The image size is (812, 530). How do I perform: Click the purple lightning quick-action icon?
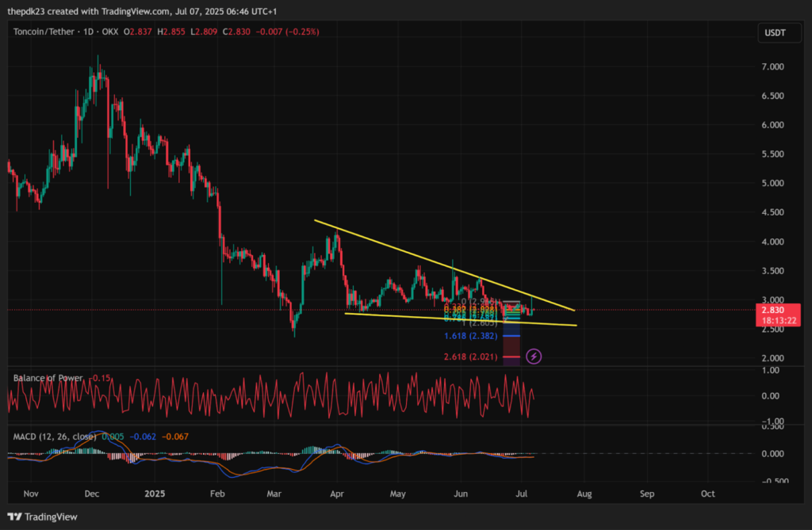pyautogui.click(x=534, y=357)
